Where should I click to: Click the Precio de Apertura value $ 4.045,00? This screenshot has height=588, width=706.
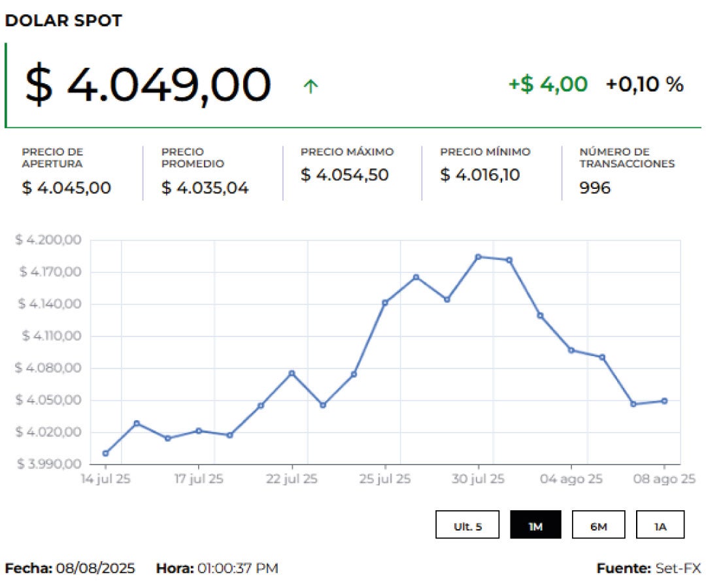coord(67,188)
